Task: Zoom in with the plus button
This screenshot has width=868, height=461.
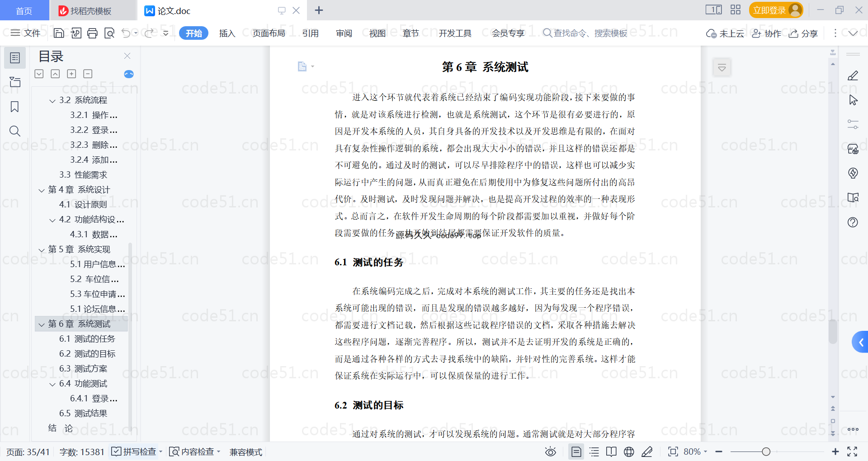Action: pos(835,452)
